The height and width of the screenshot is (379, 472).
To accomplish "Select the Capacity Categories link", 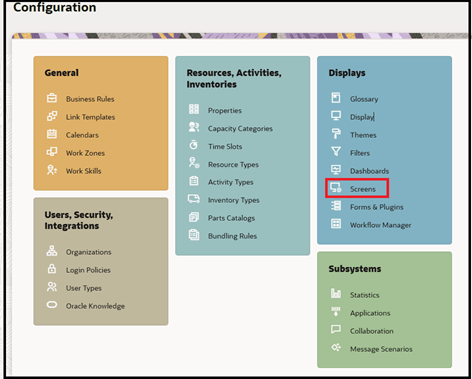I will [x=240, y=129].
